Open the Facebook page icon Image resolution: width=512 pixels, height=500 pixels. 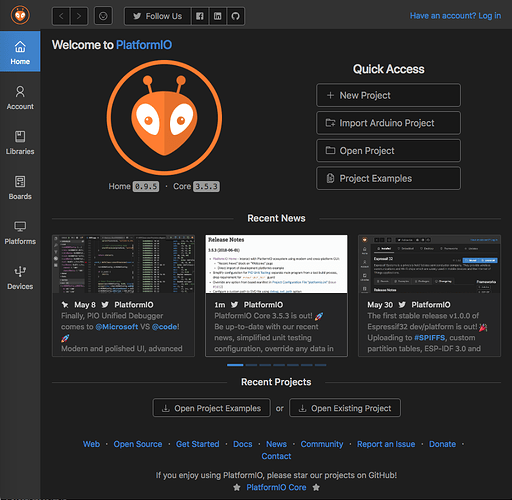click(x=200, y=16)
